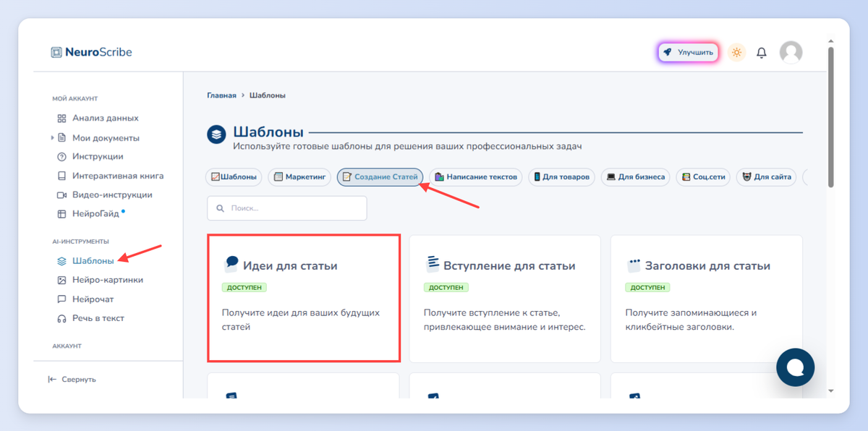
Task: Click the Шаблоны page title layers icon
Action: 216,135
